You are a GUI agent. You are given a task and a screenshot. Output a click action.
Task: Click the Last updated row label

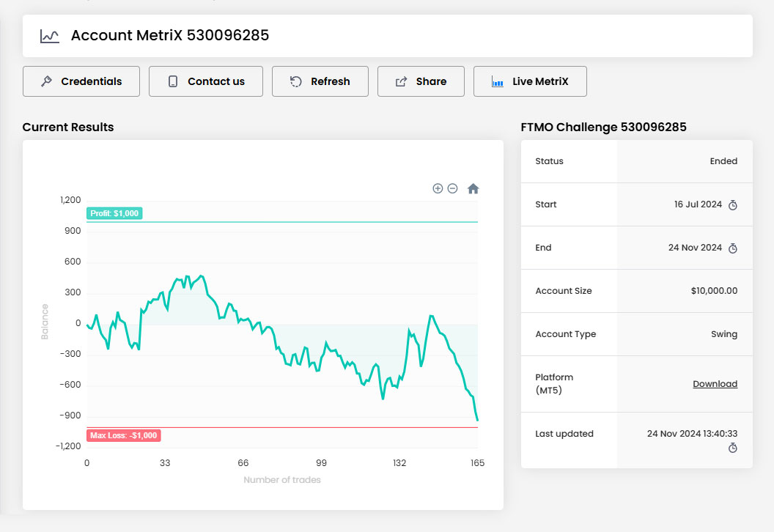[x=564, y=434]
